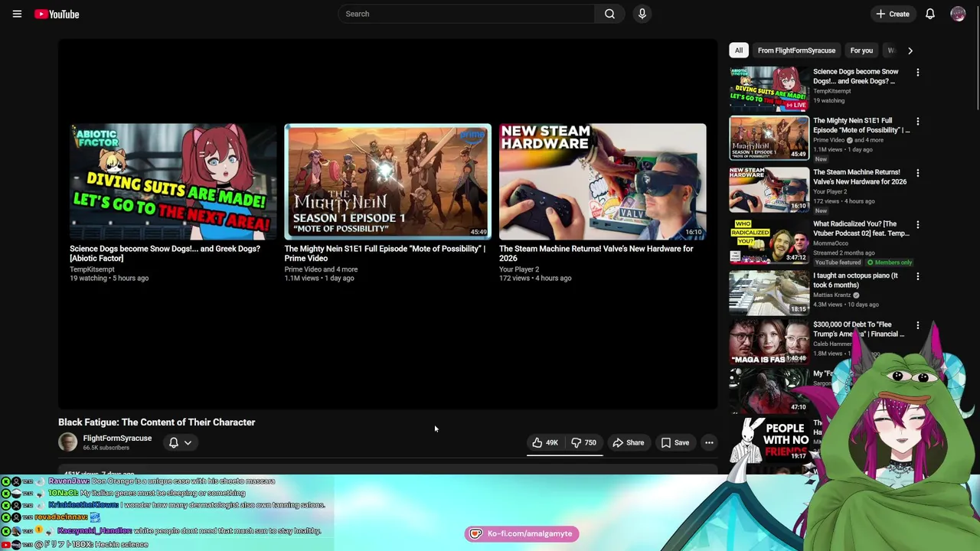Image resolution: width=980 pixels, height=551 pixels.
Task: Click the Share button
Action: tap(629, 442)
